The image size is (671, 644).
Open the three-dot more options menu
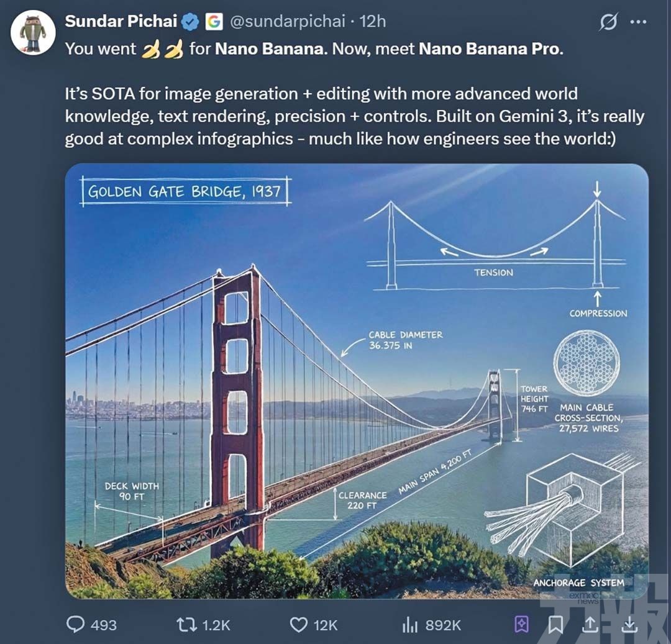pyautogui.click(x=638, y=22)
